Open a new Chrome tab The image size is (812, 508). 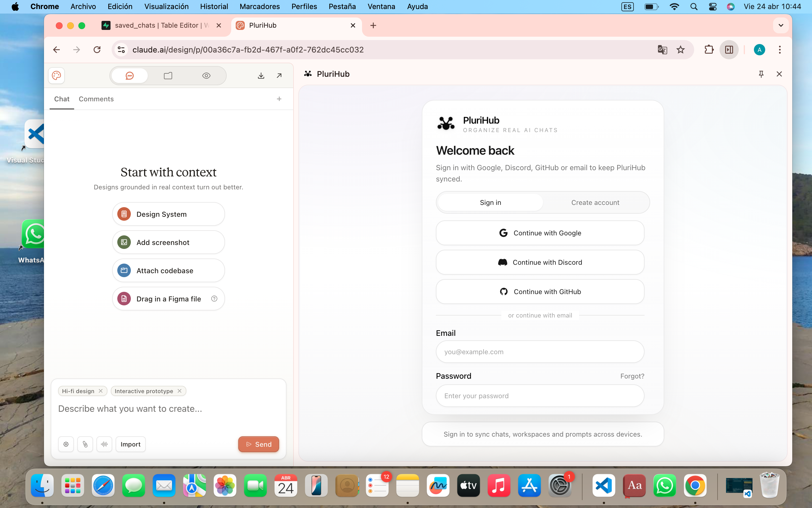(373, 25)
